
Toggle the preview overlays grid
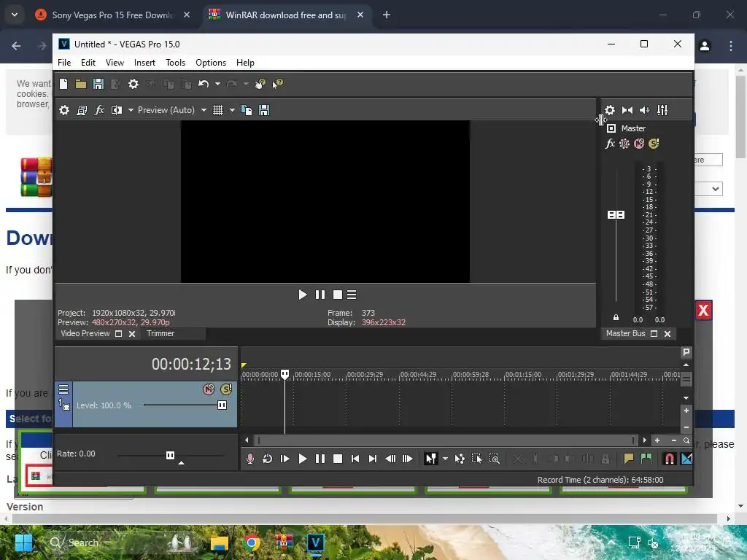pos(218,111)
